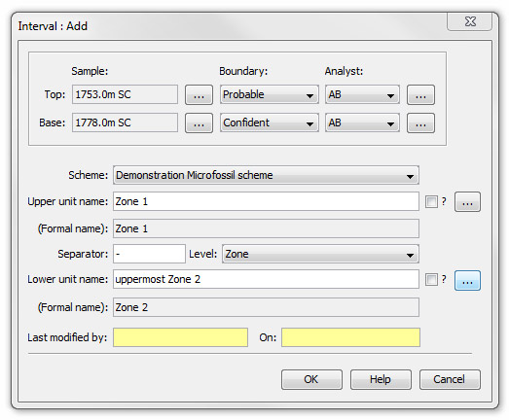Open the Top analyst AB dropdown
This screenshot has width=509, height=420.
(362, 94)
